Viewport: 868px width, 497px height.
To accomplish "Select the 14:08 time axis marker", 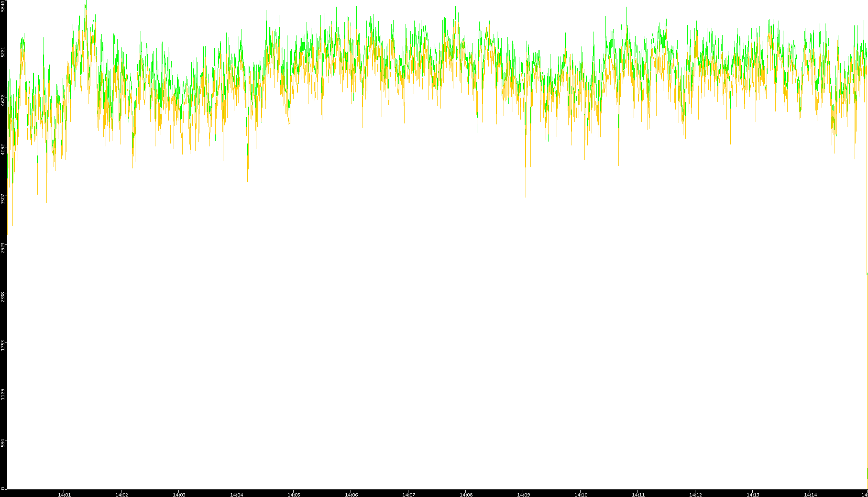I will [466, 495].
